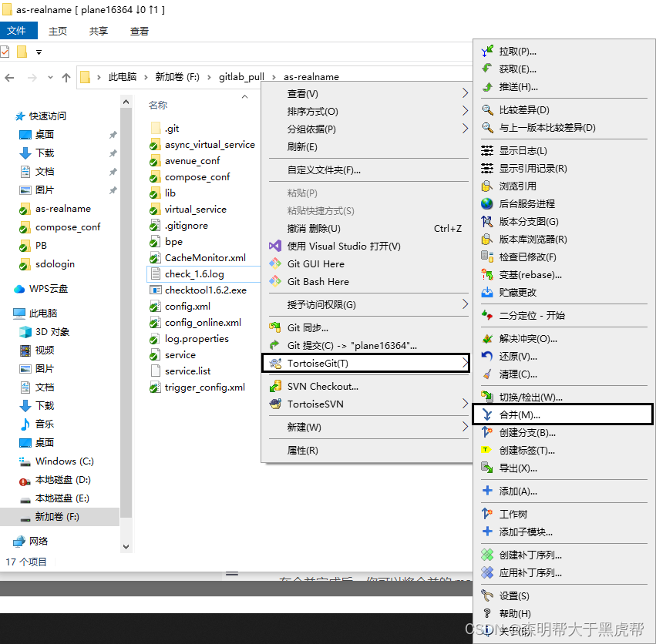This screenshot has width=656, height=644.
Task: Switch to the 查看 ribbon tab
Action: coord(140,32)
